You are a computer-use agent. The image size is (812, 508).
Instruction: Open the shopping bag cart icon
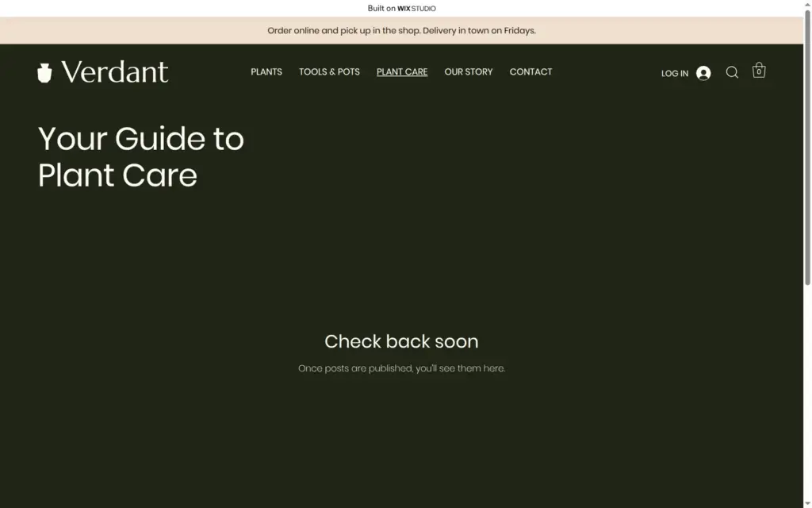point(759,70)
